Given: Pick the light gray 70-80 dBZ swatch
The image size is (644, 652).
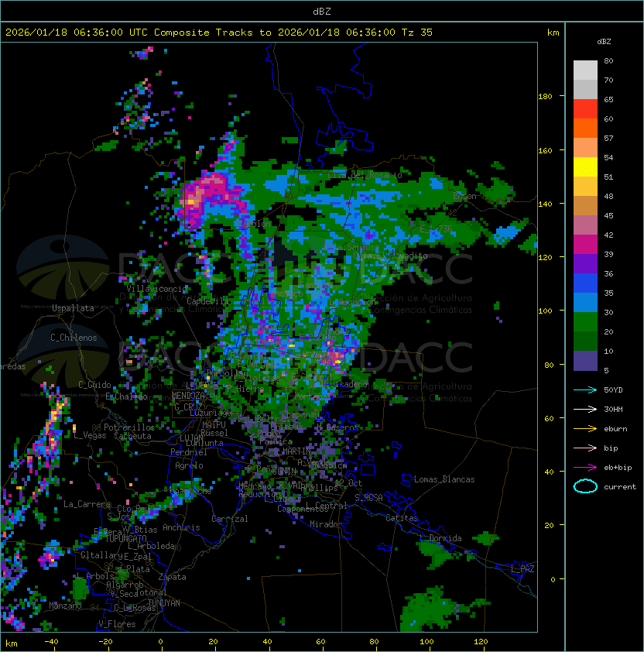Looking at the screenshot, I should coord(585,70).
